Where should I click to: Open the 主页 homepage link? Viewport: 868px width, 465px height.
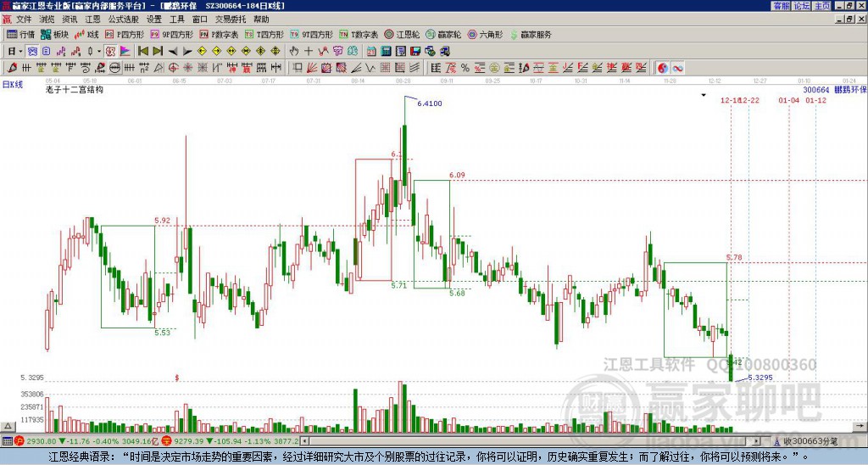pos(822,6)
